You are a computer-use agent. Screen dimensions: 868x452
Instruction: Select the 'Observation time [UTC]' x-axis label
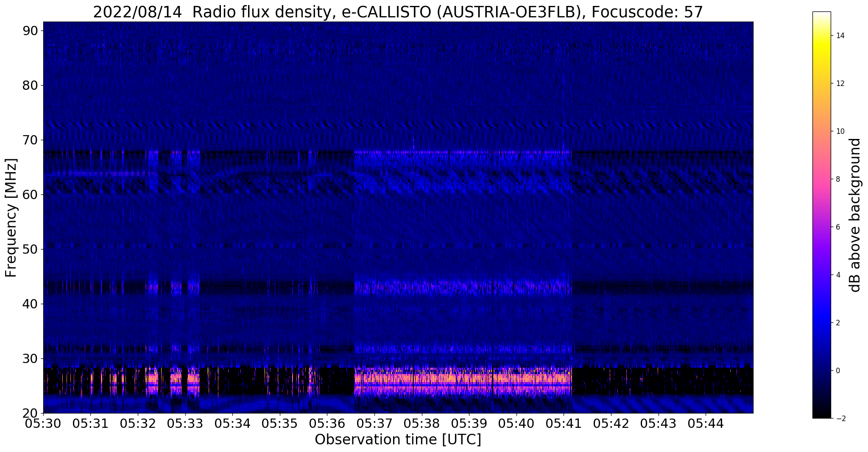pyautogui.click(x=398, y=440)
